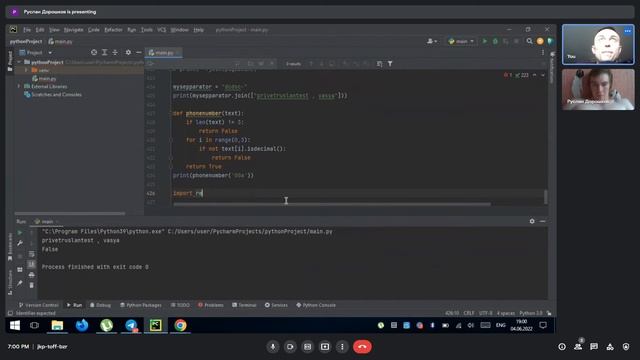This screenshot has height=360, width=640.
Task: Open File Explorer from the taskbar
Action: [57, 325]
